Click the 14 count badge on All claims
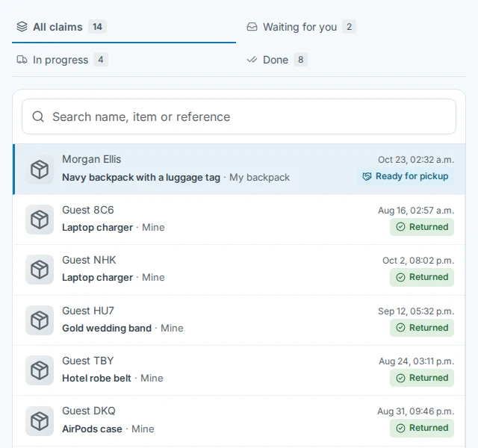The width and height of the screenshot is (478, 448). [97, 27]
